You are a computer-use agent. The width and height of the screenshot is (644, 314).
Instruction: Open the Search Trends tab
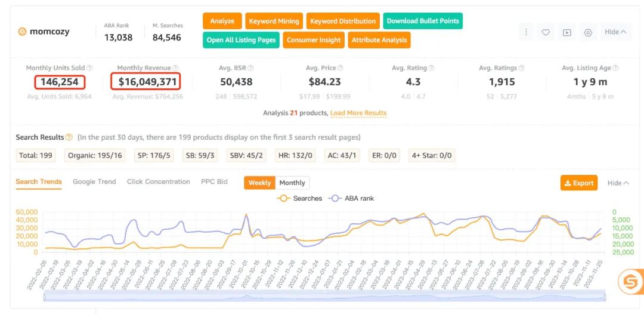point(39,181)
